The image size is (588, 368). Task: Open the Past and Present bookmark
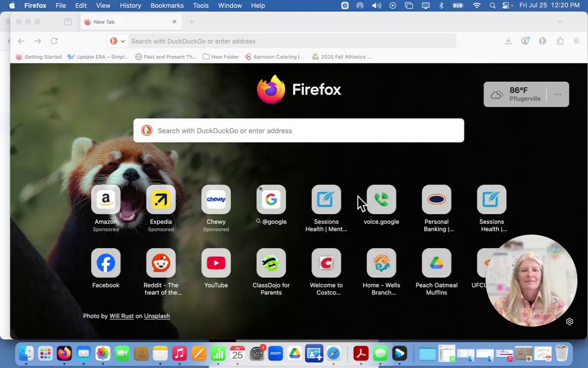(x=166, y=57)
